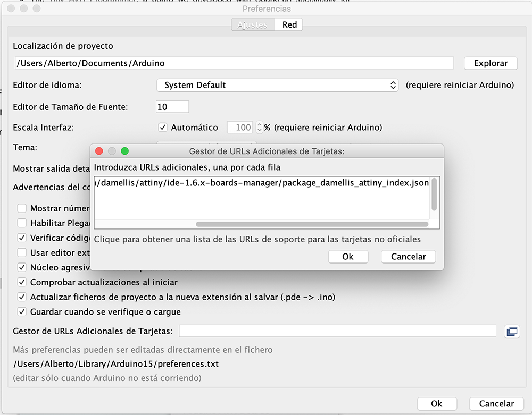Toggle Verificar código checkbox
Screen dimensions: 532x415
[22, 238]
